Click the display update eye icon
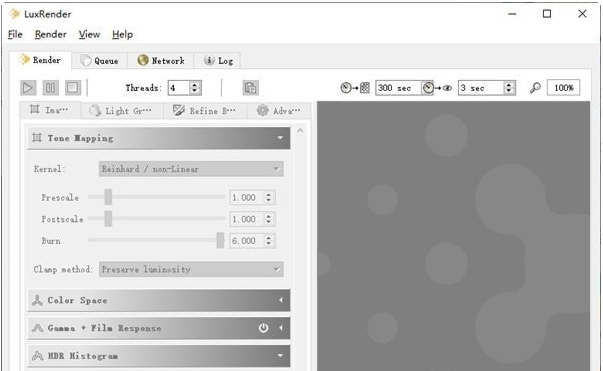Screen dimensions: 603x371 click(447, 88)
